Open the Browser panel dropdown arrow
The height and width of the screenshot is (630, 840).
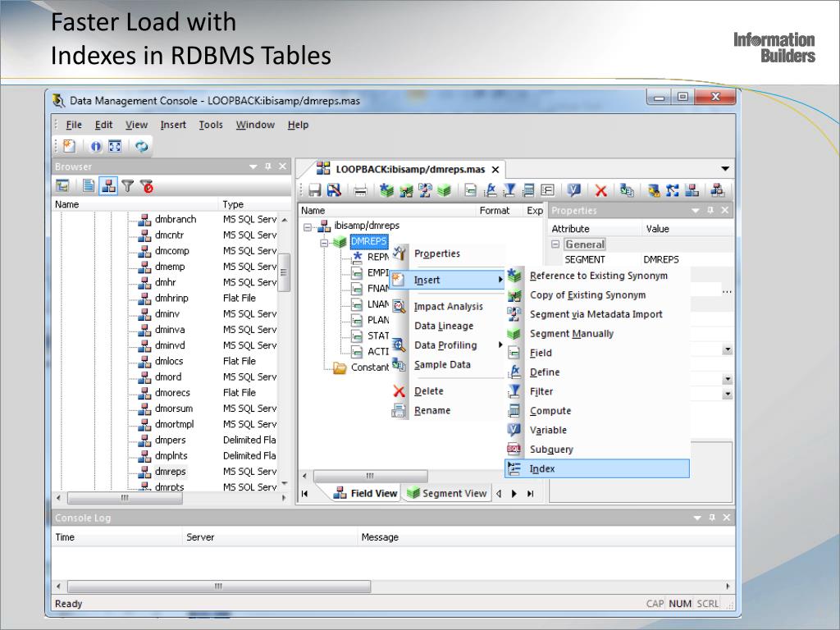point(253,167)
